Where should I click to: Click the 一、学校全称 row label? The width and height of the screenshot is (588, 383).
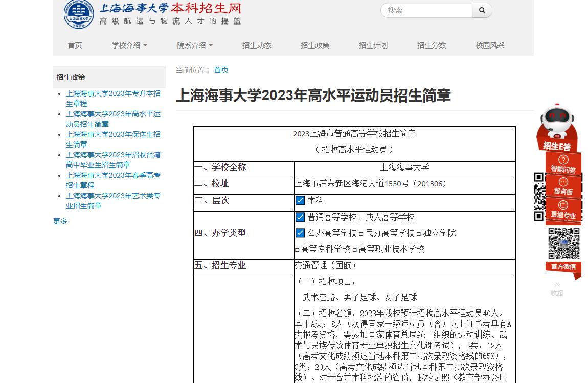220,167
